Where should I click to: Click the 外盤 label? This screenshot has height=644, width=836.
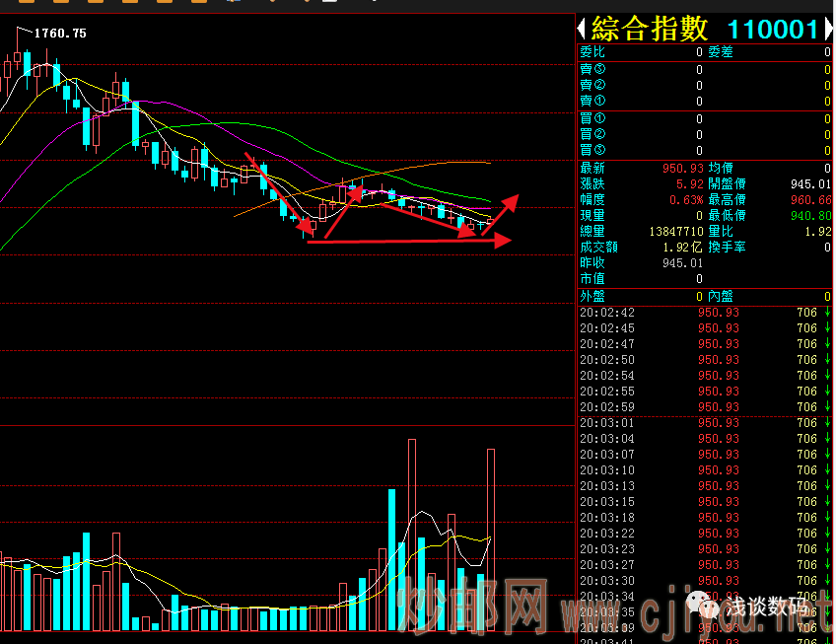click(592, 296)
